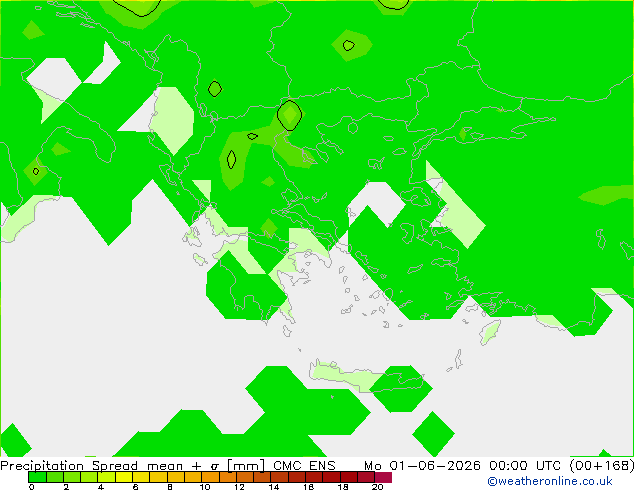Pick the yellow-green 4–5 mm legend swatch
Viewport: 634px width, 490px height.
106,477
